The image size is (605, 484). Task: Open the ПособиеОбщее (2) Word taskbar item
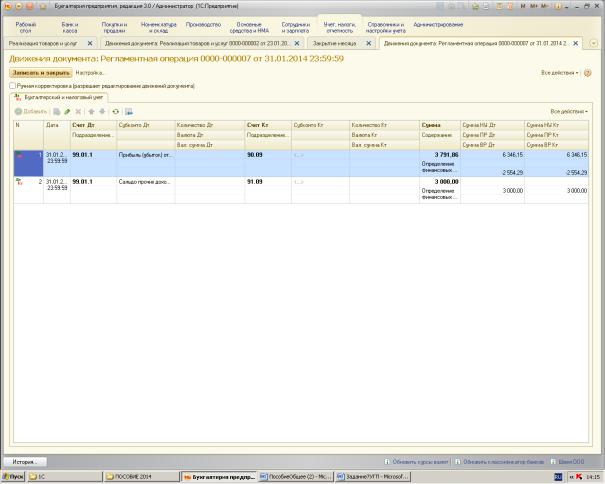296,477
